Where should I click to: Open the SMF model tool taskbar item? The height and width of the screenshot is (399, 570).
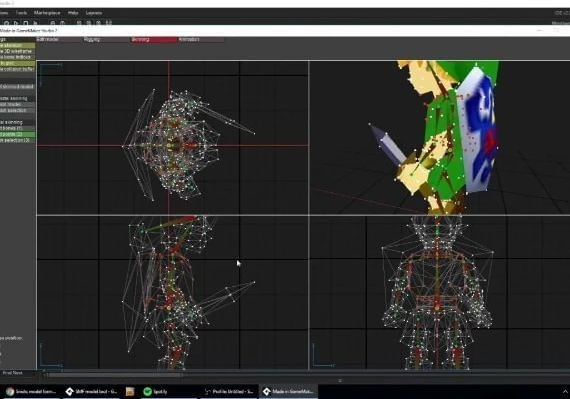92,391
